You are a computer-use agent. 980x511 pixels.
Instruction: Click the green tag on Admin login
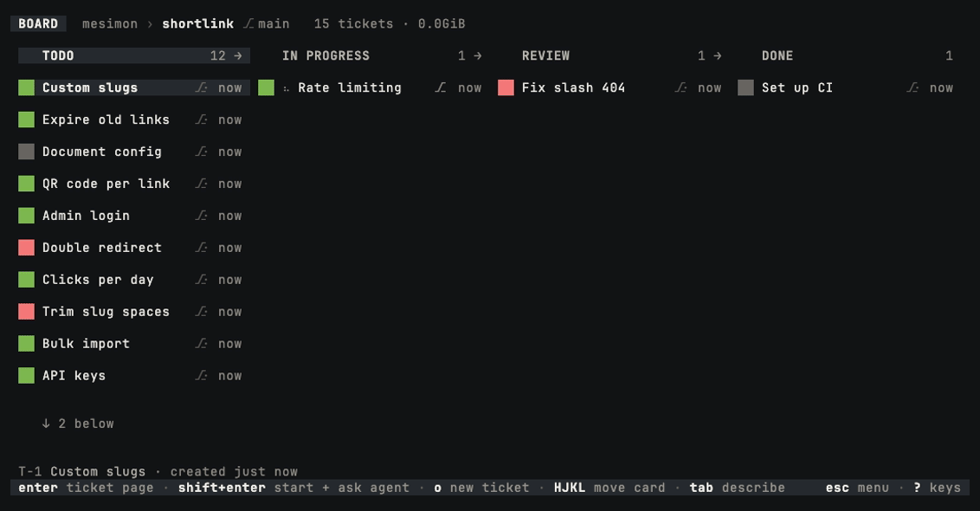[26, 215]
